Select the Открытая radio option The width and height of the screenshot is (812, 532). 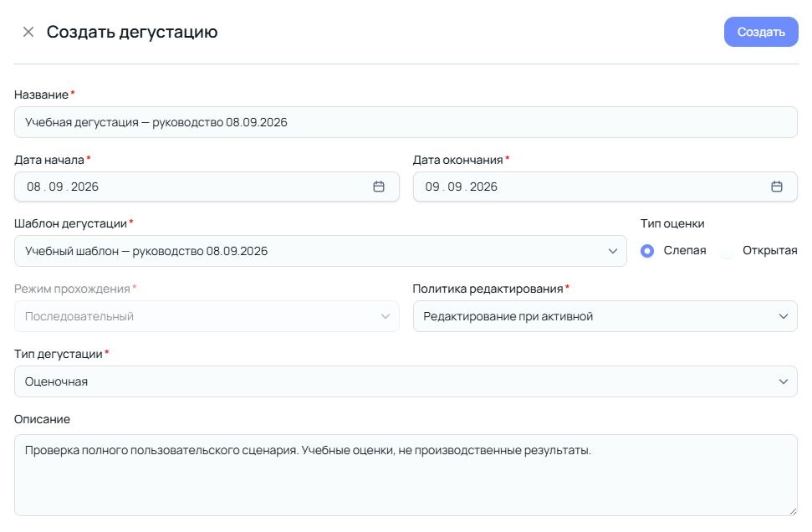point(727,251)
